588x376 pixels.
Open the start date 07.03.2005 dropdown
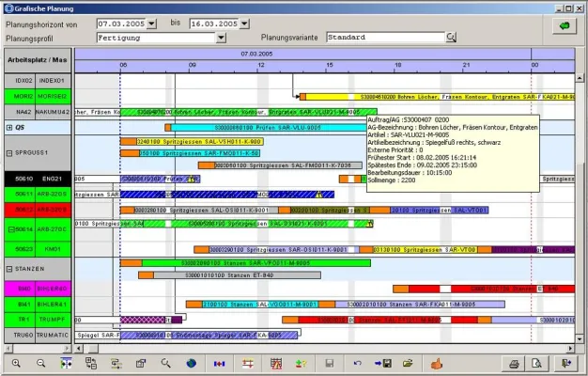[149, 22]
